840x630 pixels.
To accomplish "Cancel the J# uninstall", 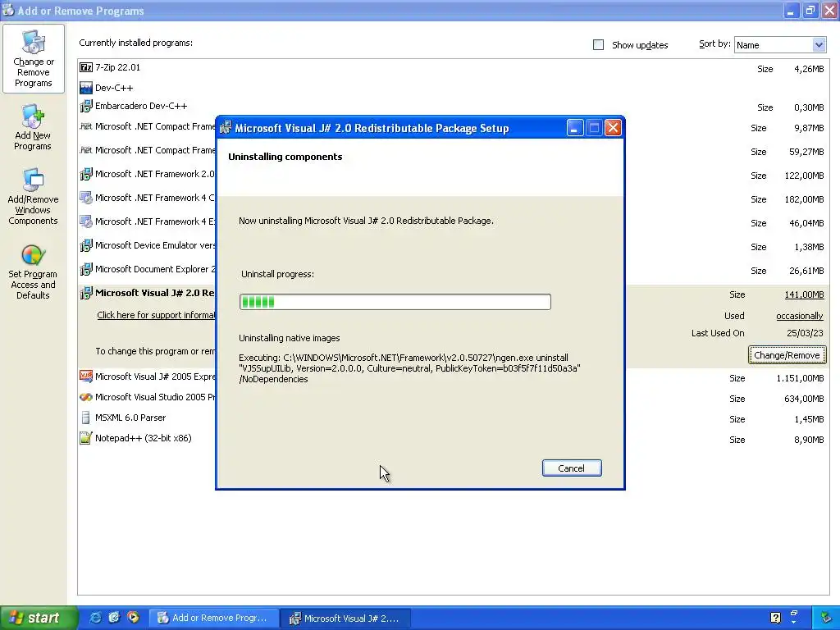I will 572,468.
